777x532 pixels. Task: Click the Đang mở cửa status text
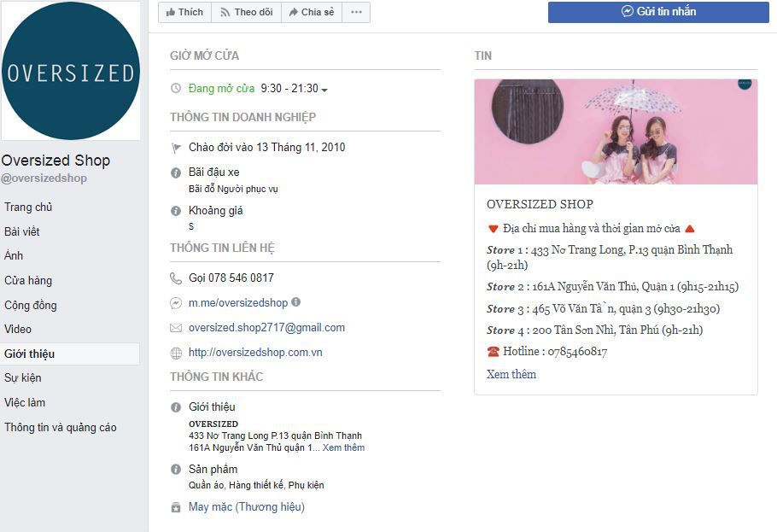pos(221,88)
